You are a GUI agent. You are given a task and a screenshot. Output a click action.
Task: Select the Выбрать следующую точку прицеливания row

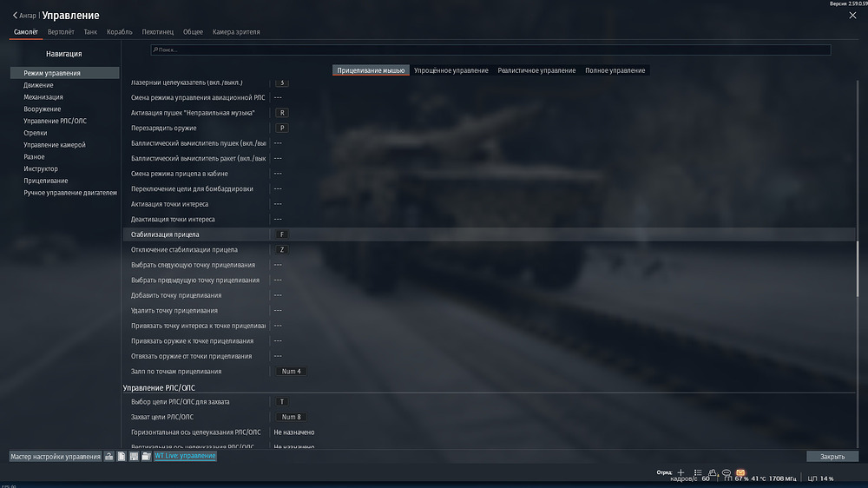coord(489,266)
